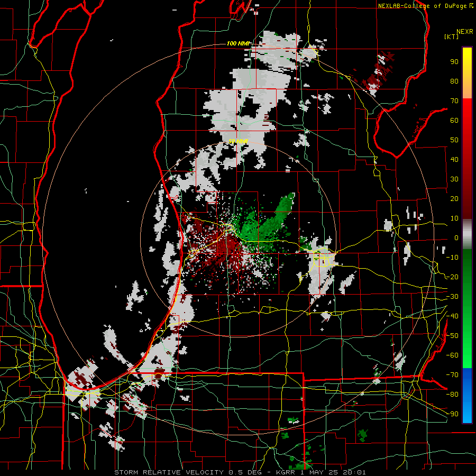Image resolution: width=476 pixels, height=476 pixels.
Task: Click the -20 scale value
Action: 452,277
